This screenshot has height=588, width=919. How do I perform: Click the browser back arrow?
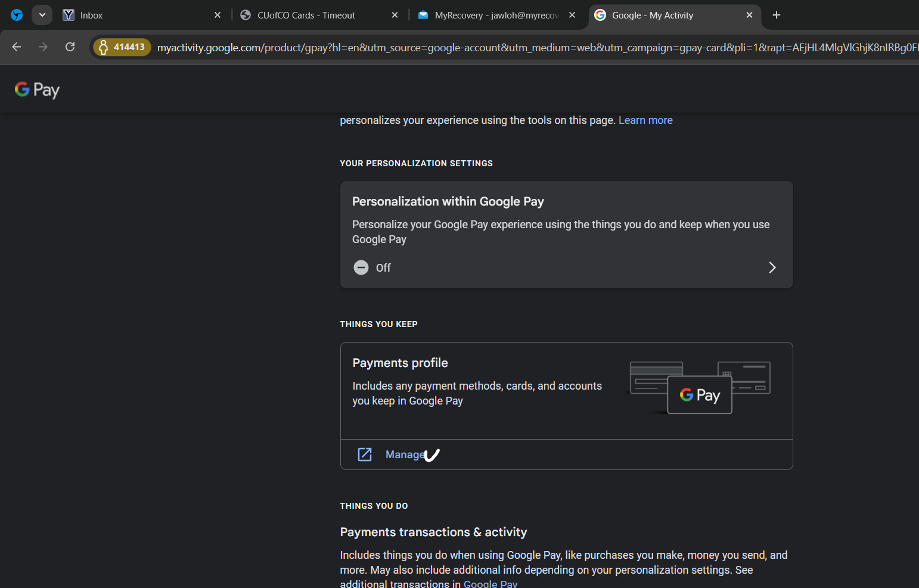click(x=17, y=47)
